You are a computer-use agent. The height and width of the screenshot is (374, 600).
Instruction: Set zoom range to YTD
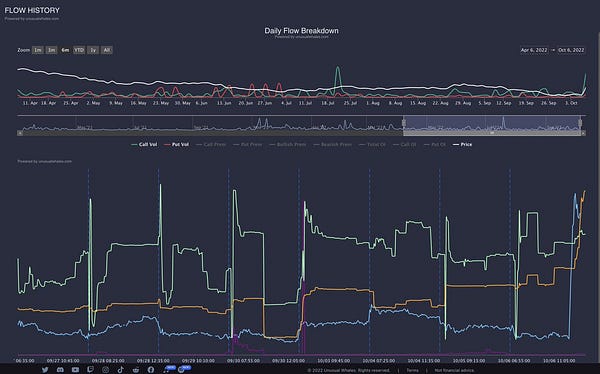point(79,50)
